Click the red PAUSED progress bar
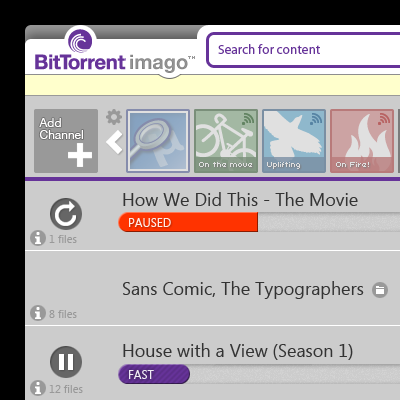Viewport: 400px width, 400px height. point(188,222)
